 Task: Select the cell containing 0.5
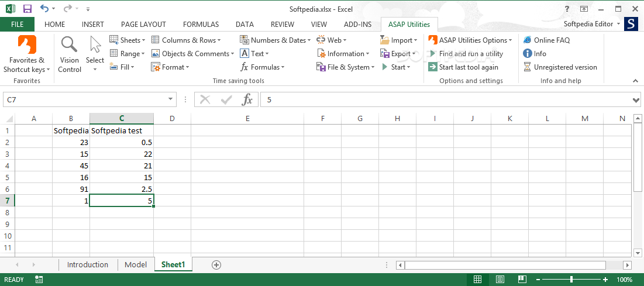click(122, 142)
